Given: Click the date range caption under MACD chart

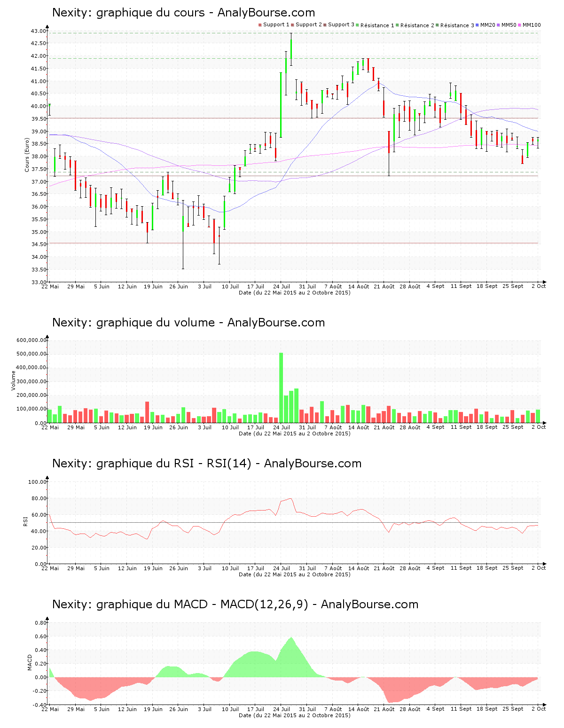Looking at the screenshot, I should 295,715.
